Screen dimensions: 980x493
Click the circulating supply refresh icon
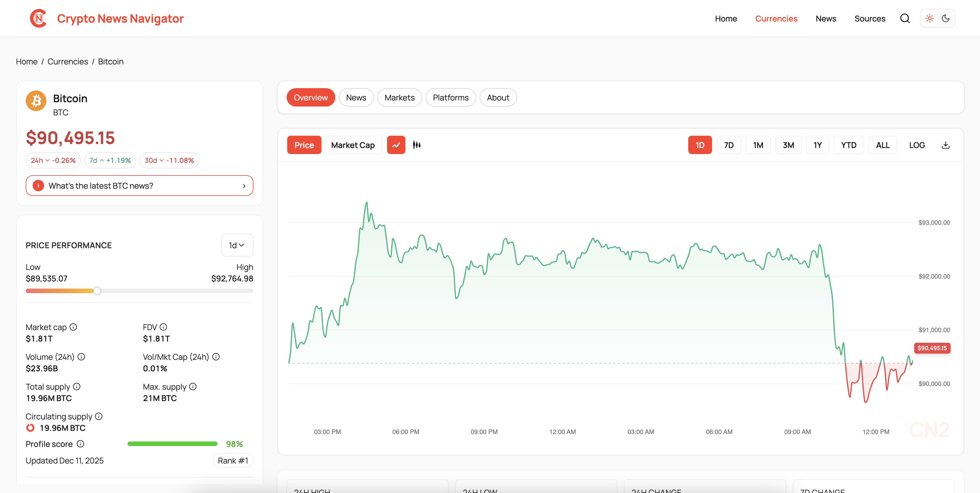pos(30,427)
